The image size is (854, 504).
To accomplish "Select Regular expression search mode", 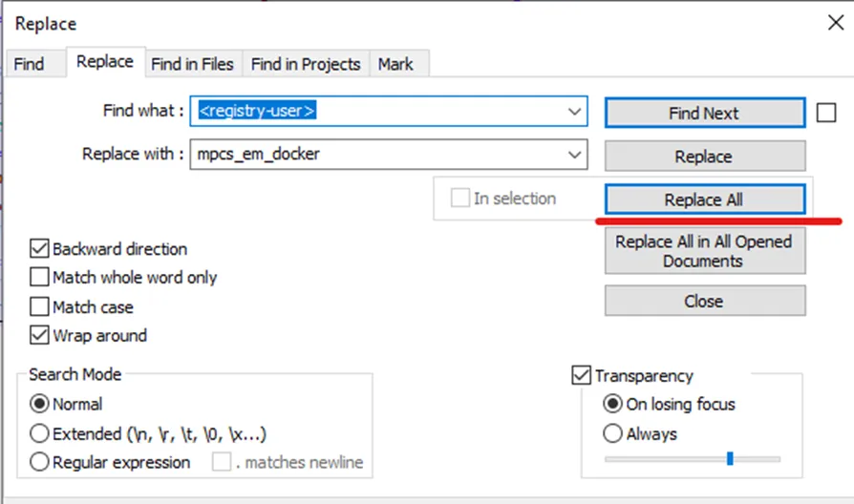I will (x=39, y=462).
